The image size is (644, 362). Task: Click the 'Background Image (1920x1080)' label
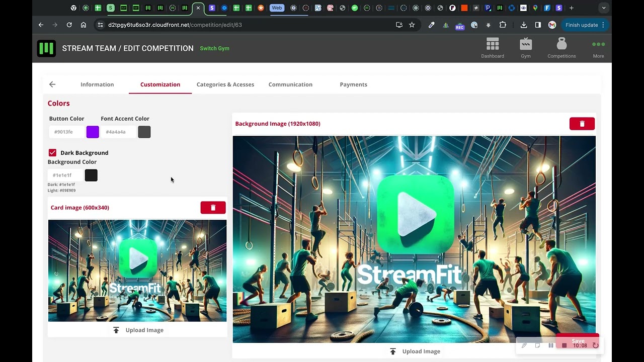278,124
